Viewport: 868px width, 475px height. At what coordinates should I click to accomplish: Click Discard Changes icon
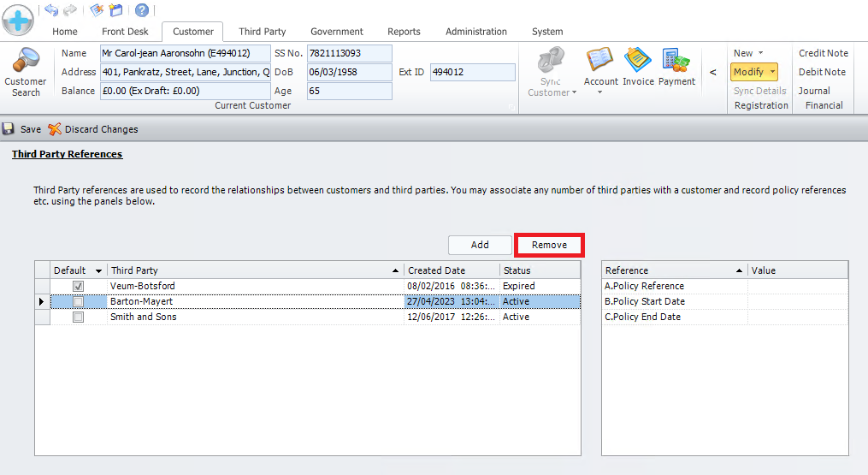pos(55,129)
